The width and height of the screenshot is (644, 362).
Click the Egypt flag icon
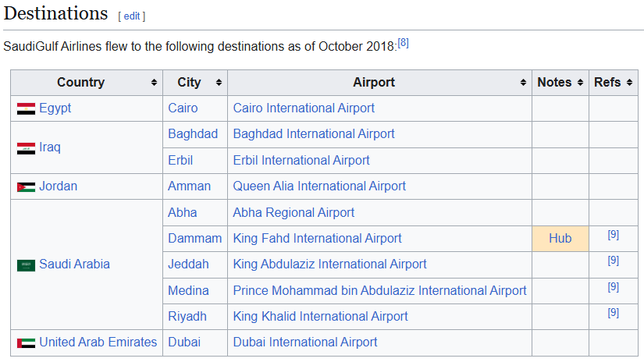tap(26, 108)
